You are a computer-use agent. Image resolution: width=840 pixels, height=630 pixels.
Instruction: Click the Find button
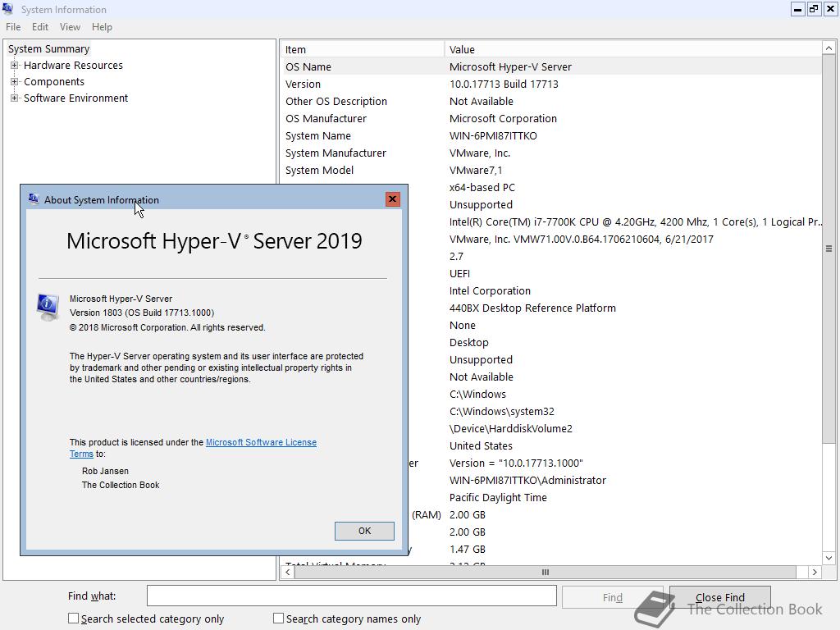612,597
